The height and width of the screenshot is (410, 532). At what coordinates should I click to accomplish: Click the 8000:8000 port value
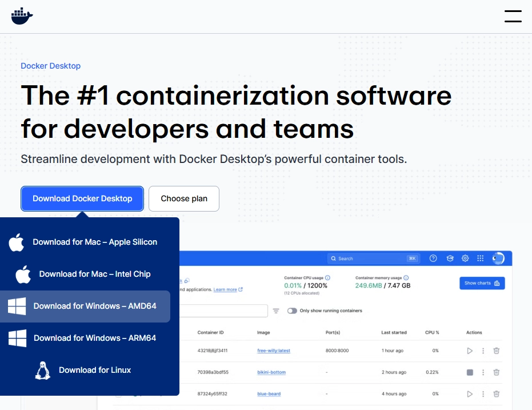point(337,351)
